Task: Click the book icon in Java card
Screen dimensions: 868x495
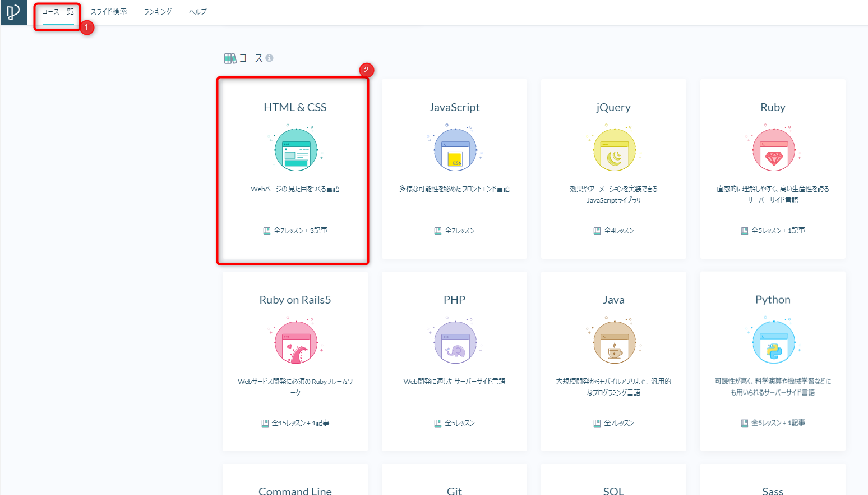Action: (597, 423)
